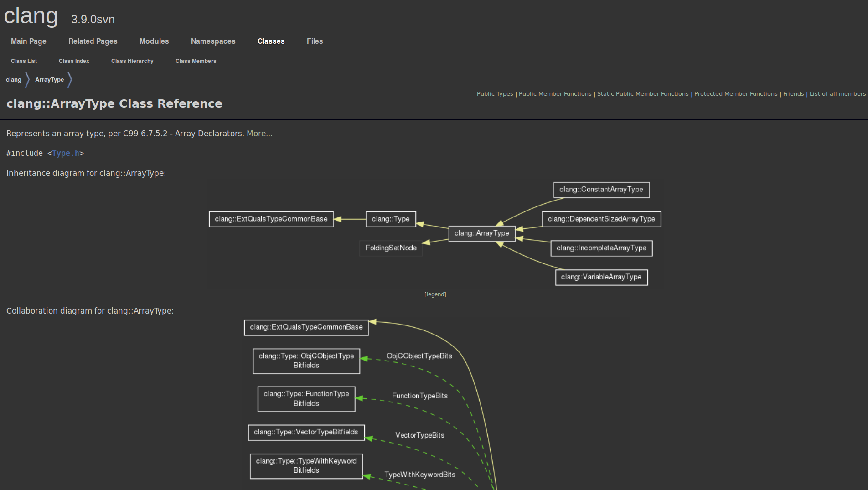Image resolution: width=868 pixels, height=490 pixels.
Task: Select the clang::VariableArrayType diagram node
Action: pos(601,277)
